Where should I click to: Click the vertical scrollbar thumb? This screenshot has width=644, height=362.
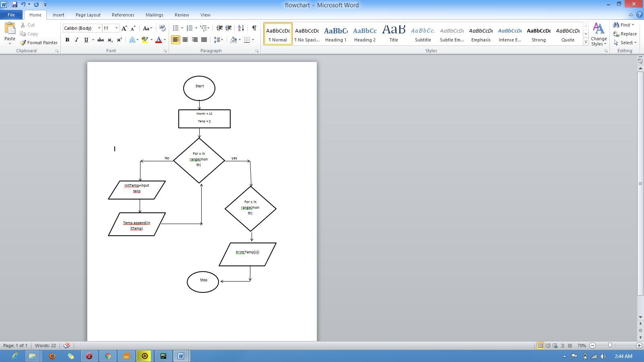(x=640, y=183)
